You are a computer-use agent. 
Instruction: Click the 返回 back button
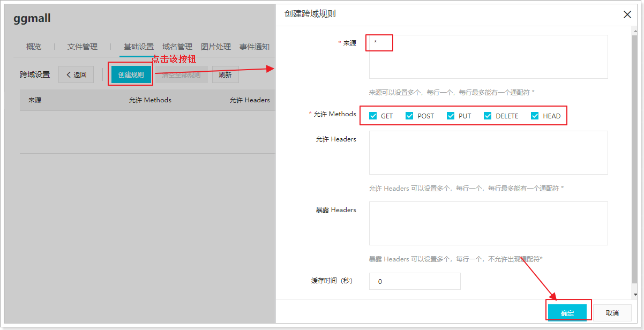pos(76,74)
